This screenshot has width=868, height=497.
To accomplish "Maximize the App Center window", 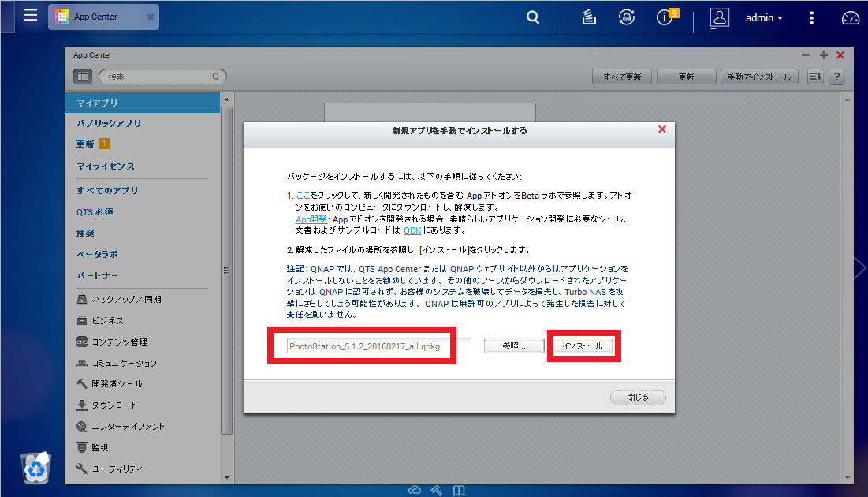I will [x=824, y=55].
